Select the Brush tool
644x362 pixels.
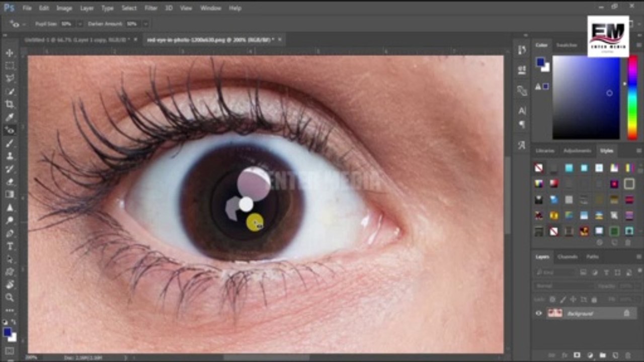coord(10,143)
